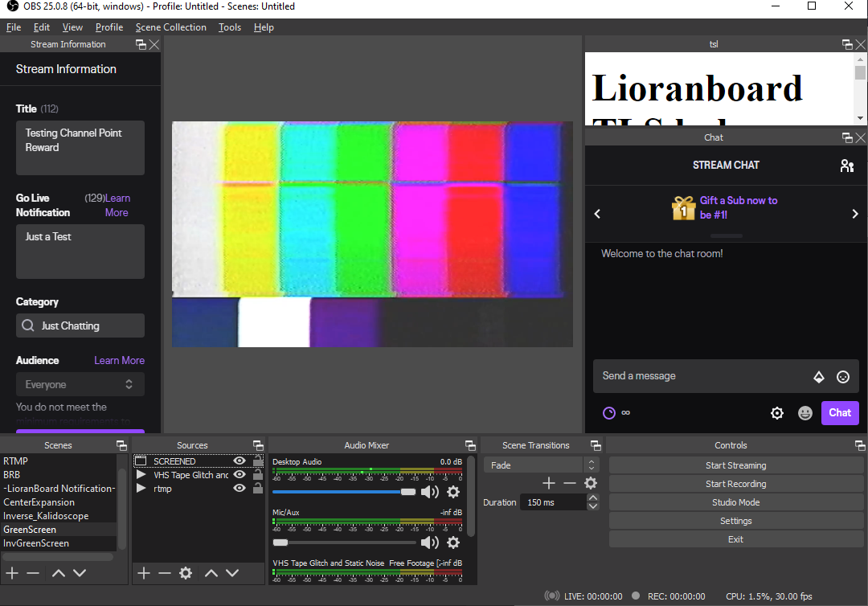
Task: Mute the Mic/Aux speaker icon
Action: tap(429, 543)
